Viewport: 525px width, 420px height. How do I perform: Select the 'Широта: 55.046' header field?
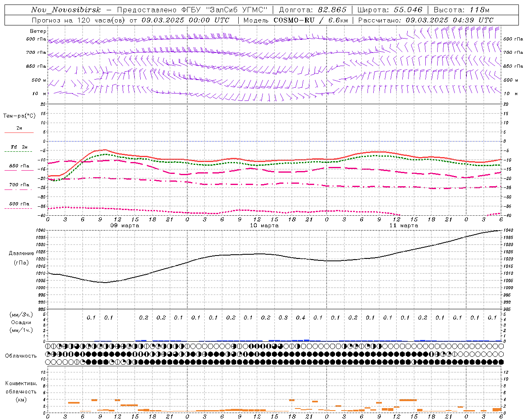(390, 10)
